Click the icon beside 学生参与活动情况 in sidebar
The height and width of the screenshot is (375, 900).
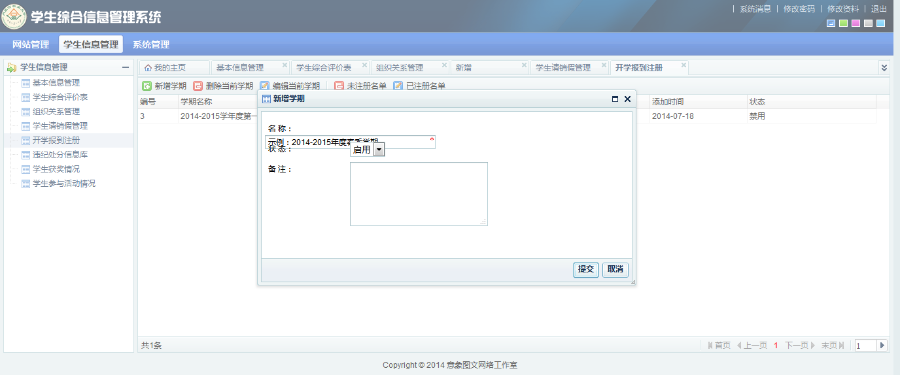[25, 184]
